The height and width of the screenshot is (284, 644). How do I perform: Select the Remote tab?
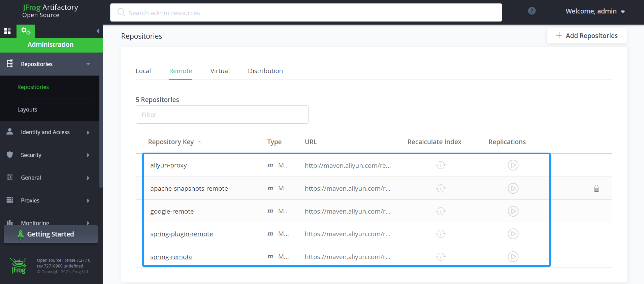(x=181, y=71)
